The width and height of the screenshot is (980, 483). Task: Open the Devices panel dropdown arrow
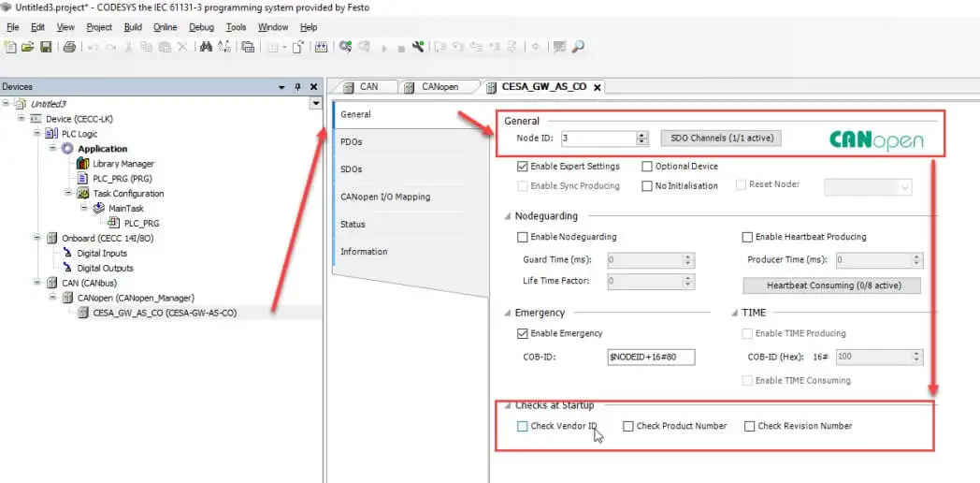pyautogui.click(x=281, y=88)
